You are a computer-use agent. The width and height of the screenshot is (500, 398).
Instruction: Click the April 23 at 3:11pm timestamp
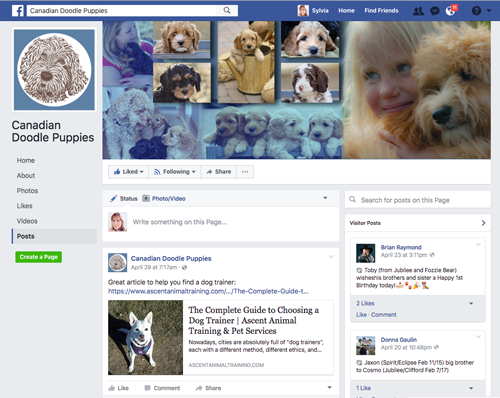click(404, 255)
